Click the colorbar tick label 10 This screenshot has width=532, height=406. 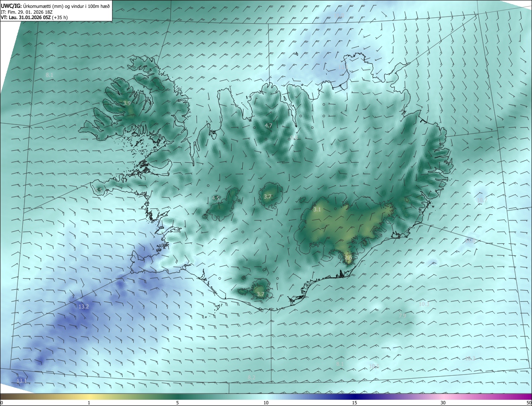tap(266, 403)
